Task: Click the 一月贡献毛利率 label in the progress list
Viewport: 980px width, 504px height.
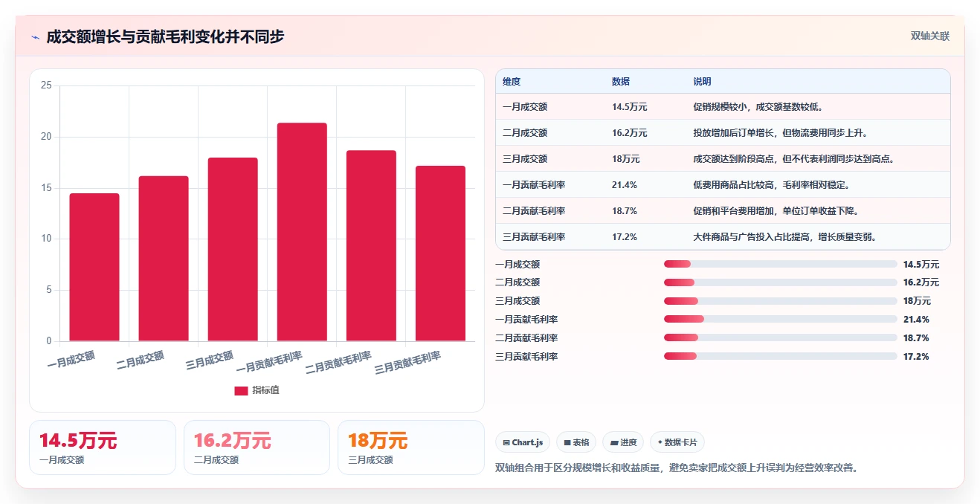Action: point(526,320)
